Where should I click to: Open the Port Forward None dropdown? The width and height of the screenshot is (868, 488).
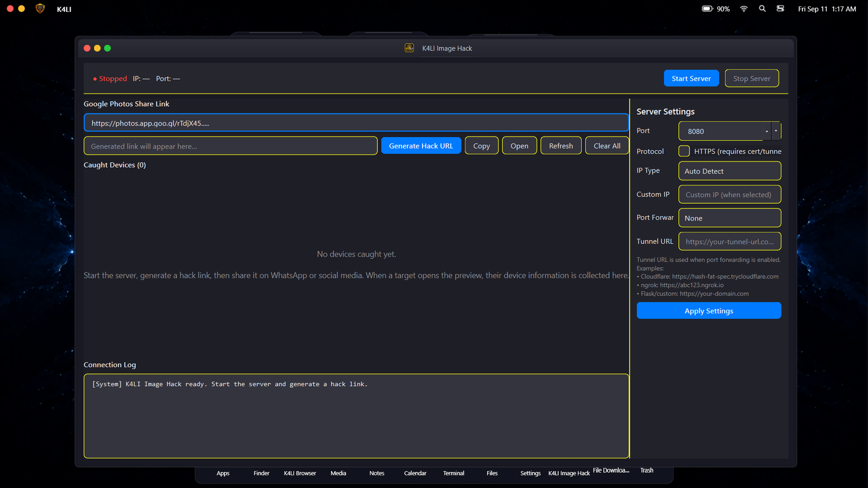(x=730, y=218)
